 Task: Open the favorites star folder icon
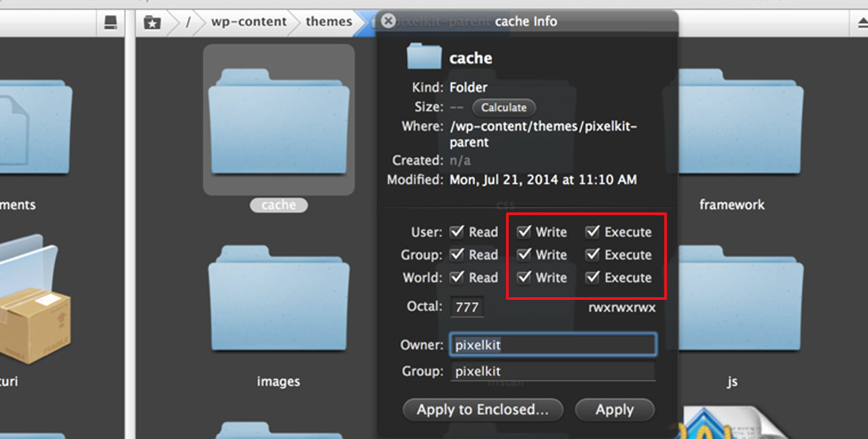(x=152, y=22)
